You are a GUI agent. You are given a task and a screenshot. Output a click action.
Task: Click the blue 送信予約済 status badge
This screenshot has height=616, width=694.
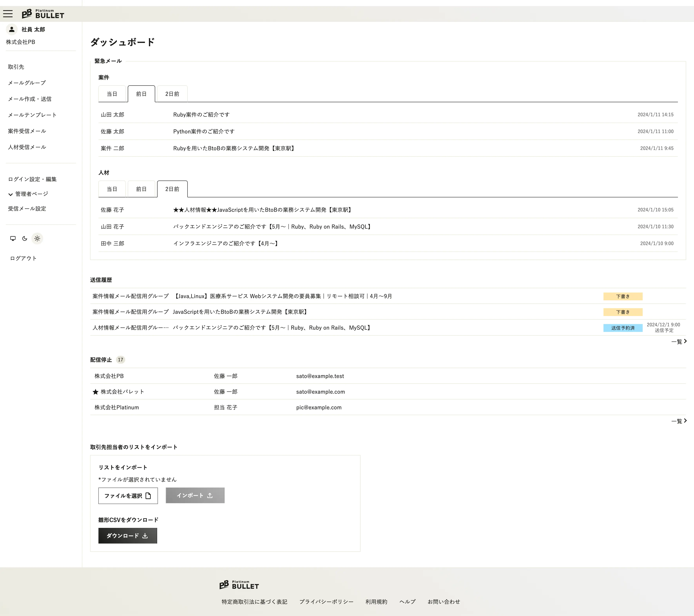click(623, 328)
